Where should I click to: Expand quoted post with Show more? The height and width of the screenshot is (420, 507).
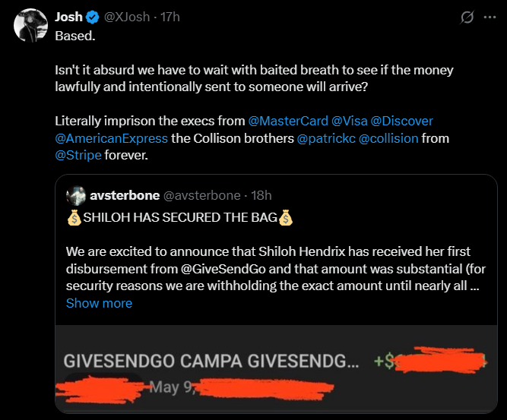[99, 303]
